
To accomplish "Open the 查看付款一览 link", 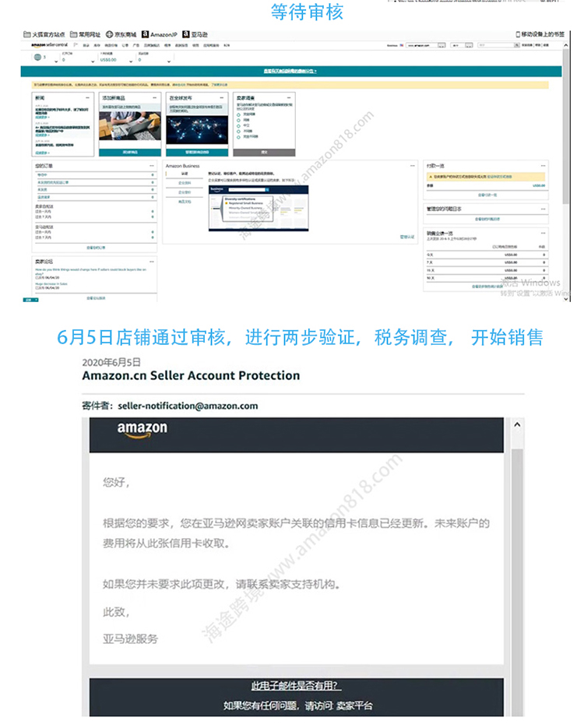I will (486, 195).
